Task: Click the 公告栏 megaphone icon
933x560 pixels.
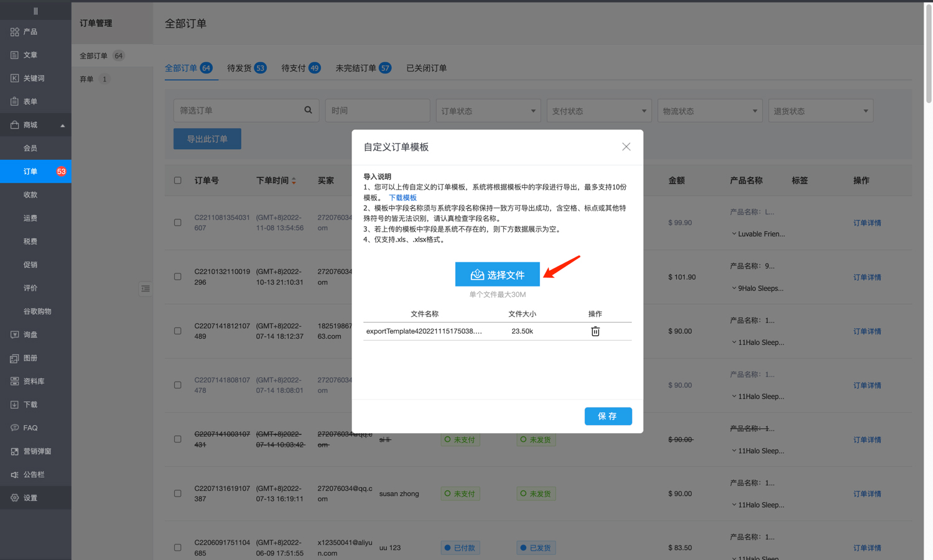Action: [x=14, y=474]
